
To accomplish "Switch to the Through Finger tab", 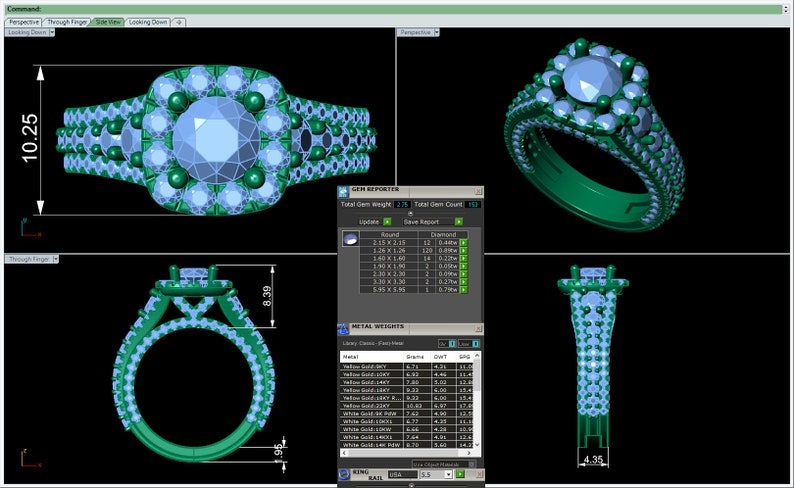I will 67,22.
